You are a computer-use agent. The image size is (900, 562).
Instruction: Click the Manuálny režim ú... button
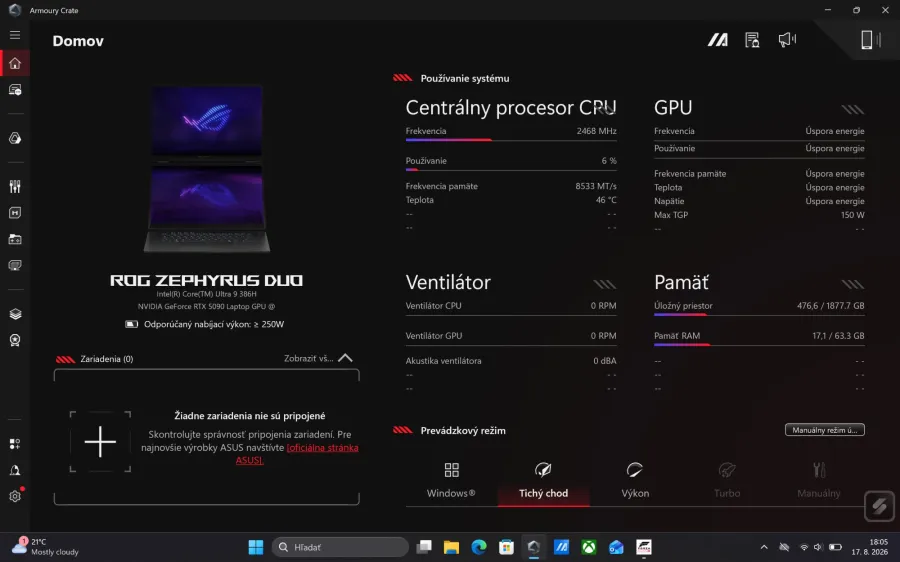click(x=824, y=430)
